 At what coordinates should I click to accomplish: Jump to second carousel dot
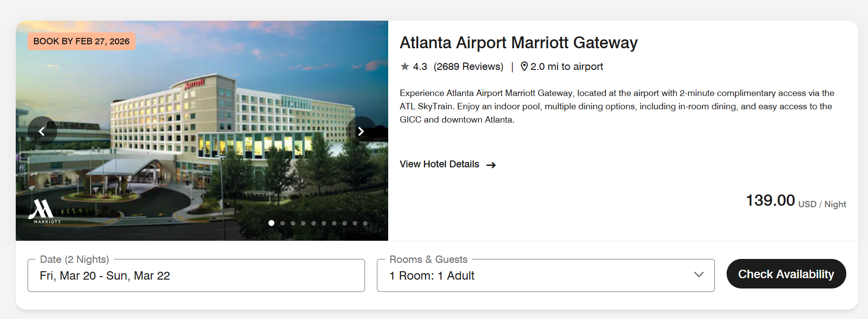[x=282, y=223]
